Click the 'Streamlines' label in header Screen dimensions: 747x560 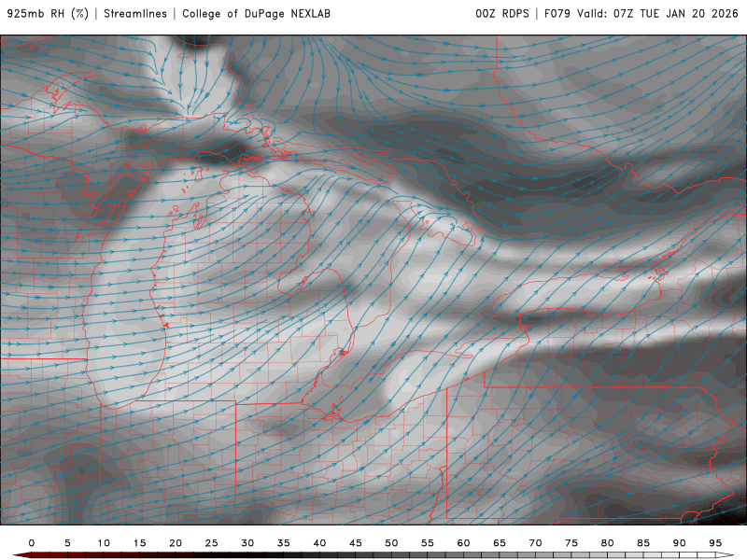pos(135,14)
